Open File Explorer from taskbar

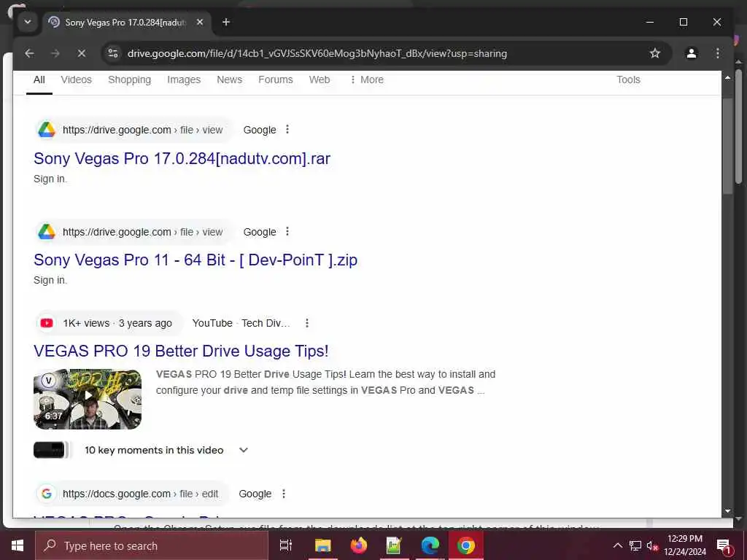(x=322, y=545)
